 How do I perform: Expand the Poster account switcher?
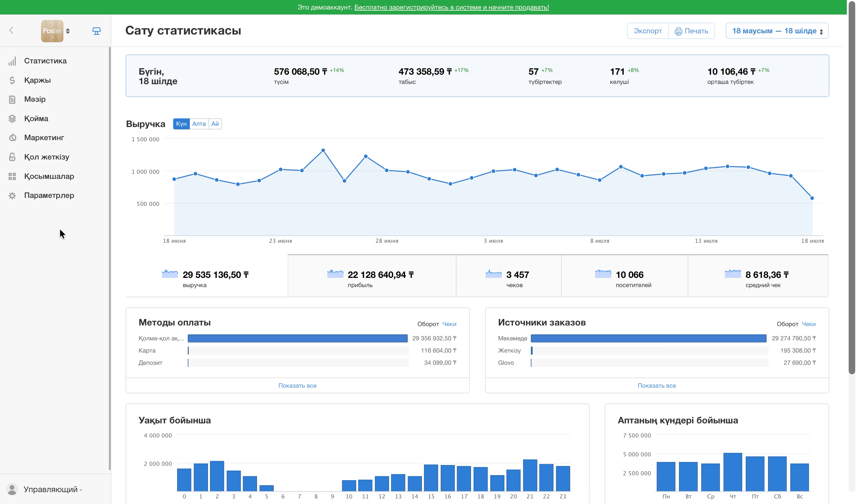[x=56, y=31]
